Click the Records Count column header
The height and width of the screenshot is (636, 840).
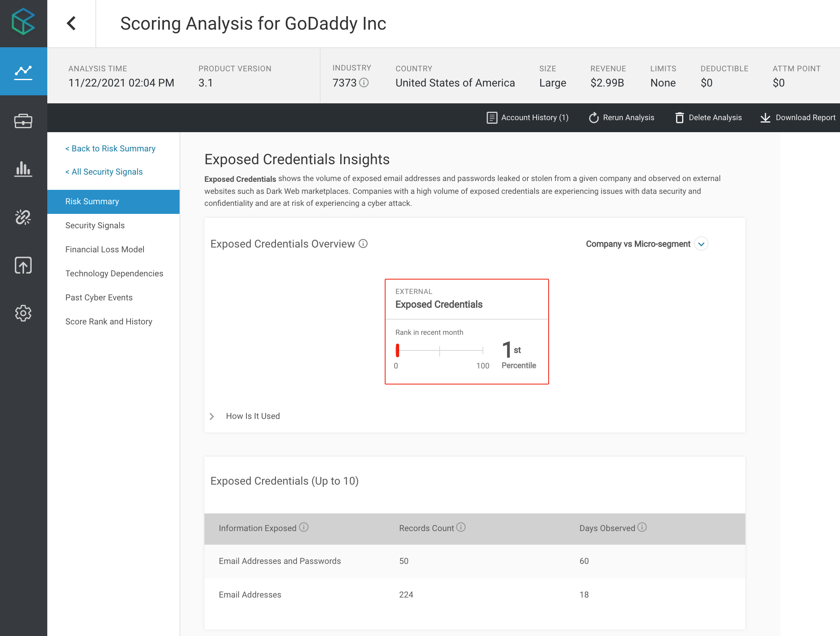click(x=426, y=528)
